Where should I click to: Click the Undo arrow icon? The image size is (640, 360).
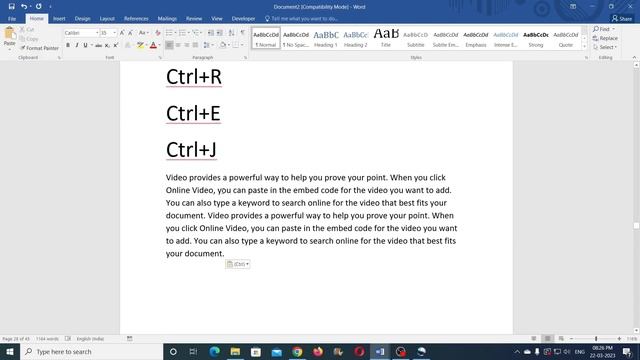[24, 7]
